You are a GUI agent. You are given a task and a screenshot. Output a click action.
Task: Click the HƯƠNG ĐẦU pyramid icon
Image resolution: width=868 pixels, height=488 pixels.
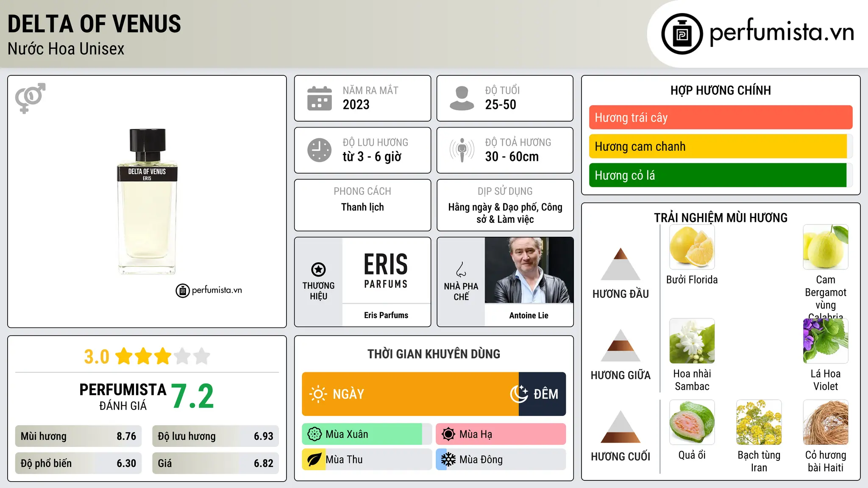tap(620, 264)
